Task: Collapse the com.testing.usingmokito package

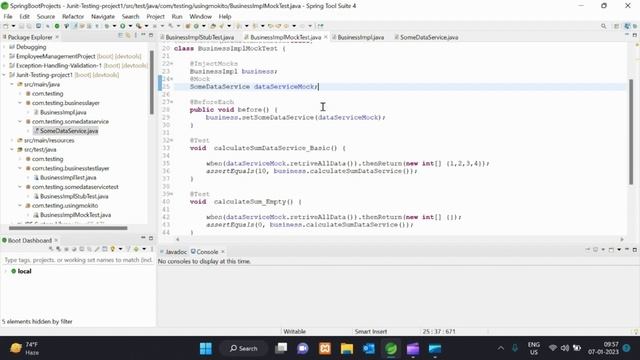Action: pos(20,206)
